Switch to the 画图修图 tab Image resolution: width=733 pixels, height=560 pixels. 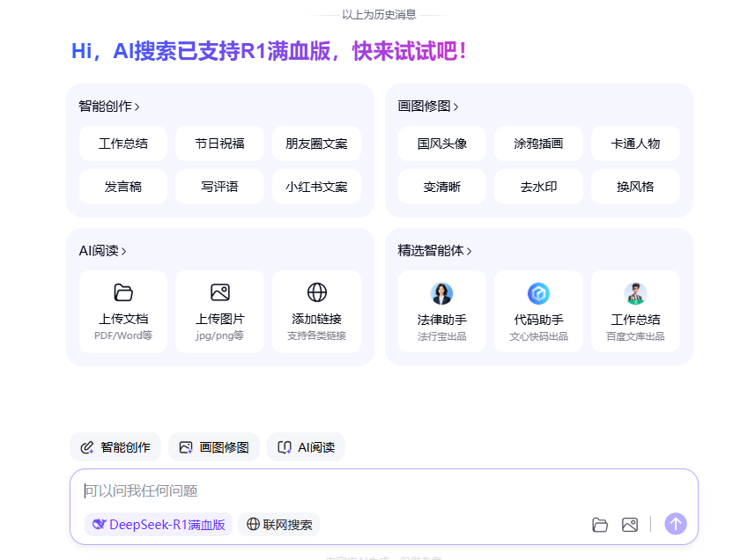[213, 446]
